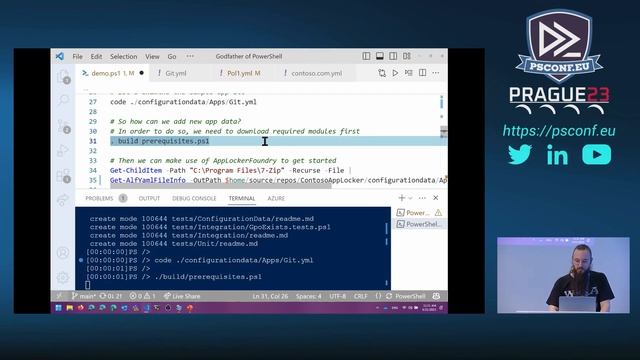This screenshot has width=640, height=360.
Task: Show the Debug Console panel tab
Action: 194,198
